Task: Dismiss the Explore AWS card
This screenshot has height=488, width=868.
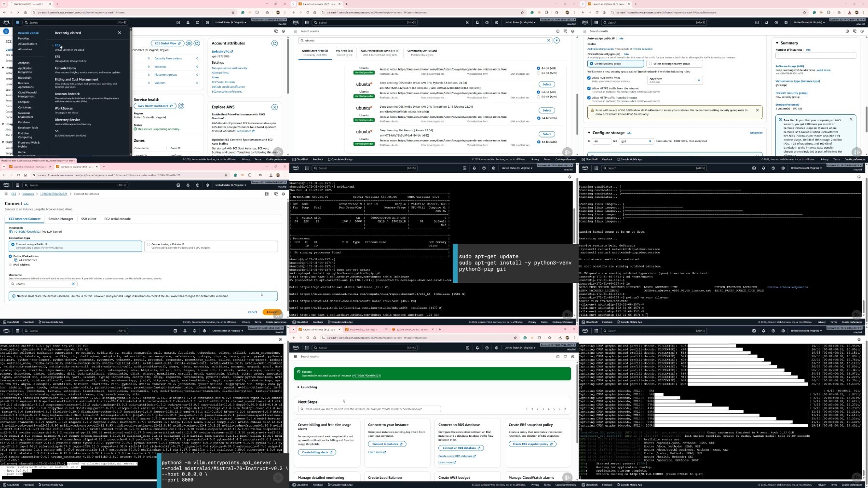Action: pos(274,107)
